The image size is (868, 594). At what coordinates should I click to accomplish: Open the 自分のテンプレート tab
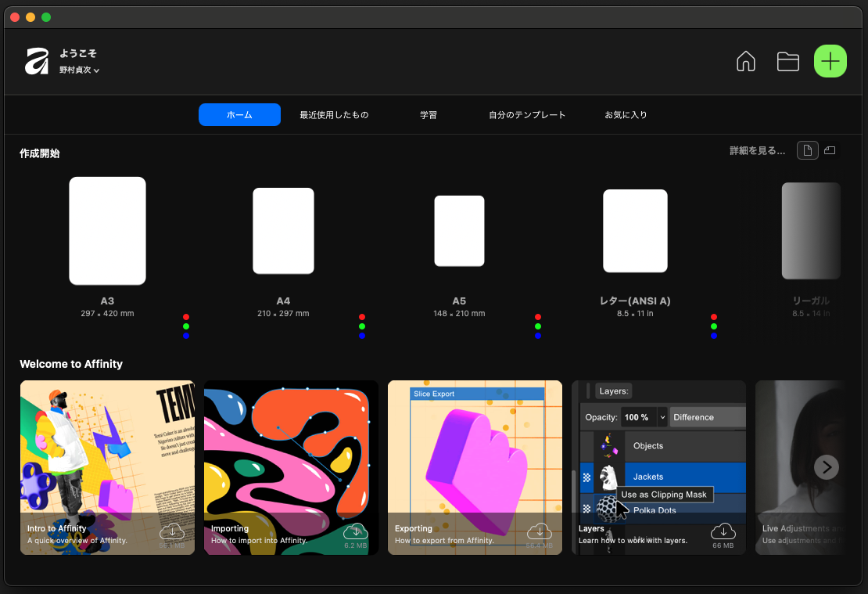527,115
